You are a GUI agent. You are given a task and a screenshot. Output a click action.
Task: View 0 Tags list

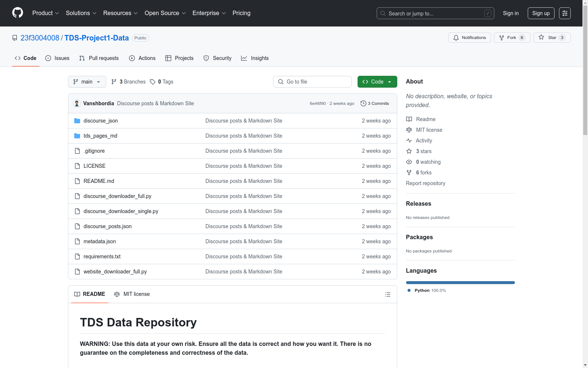(162, 82)
